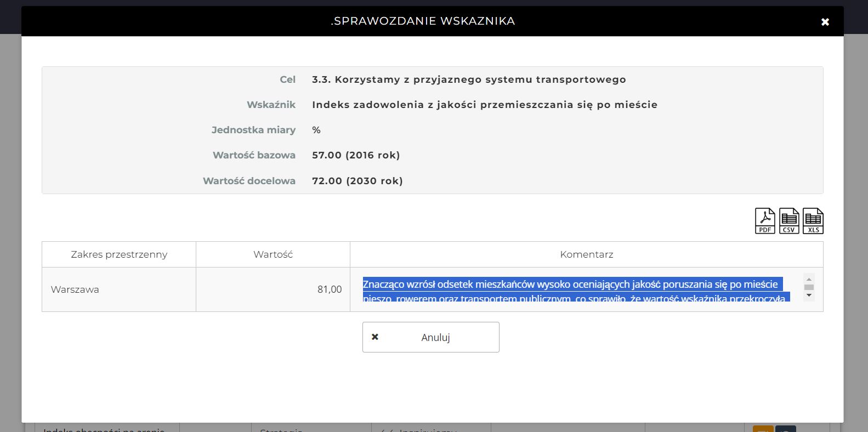Click the Anuluj button
Image resolution: width=868 pixels, height=432 pixels.
point(430,337)
